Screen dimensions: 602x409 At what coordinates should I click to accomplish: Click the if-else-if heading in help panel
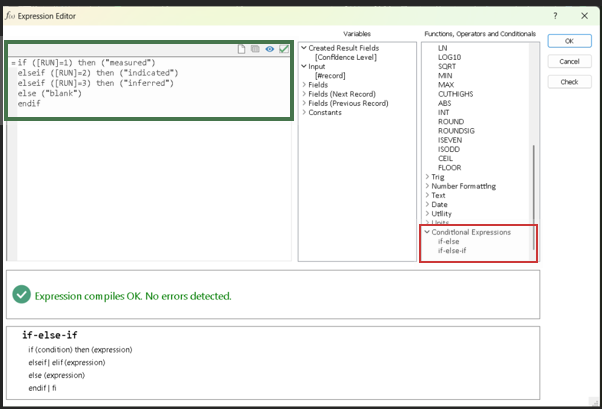coord(50,335)
